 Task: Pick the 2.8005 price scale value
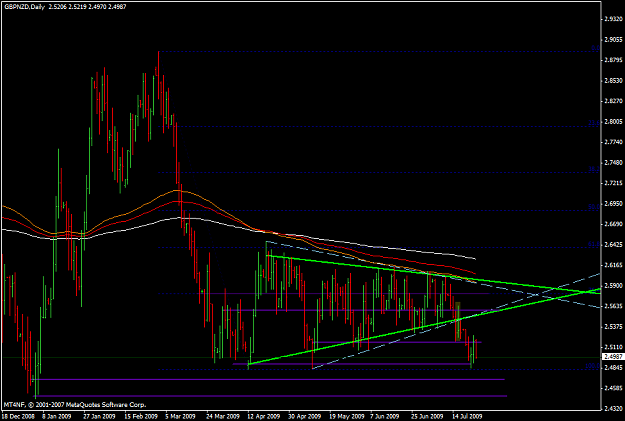613,122
